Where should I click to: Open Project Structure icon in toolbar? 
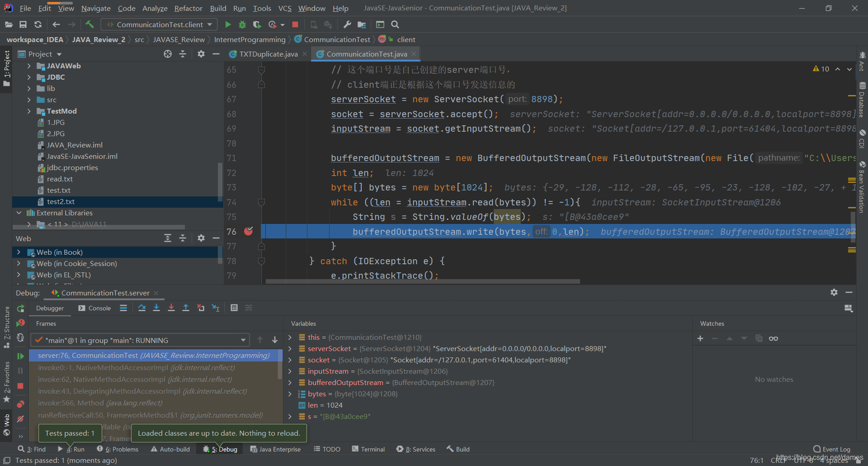362,24
